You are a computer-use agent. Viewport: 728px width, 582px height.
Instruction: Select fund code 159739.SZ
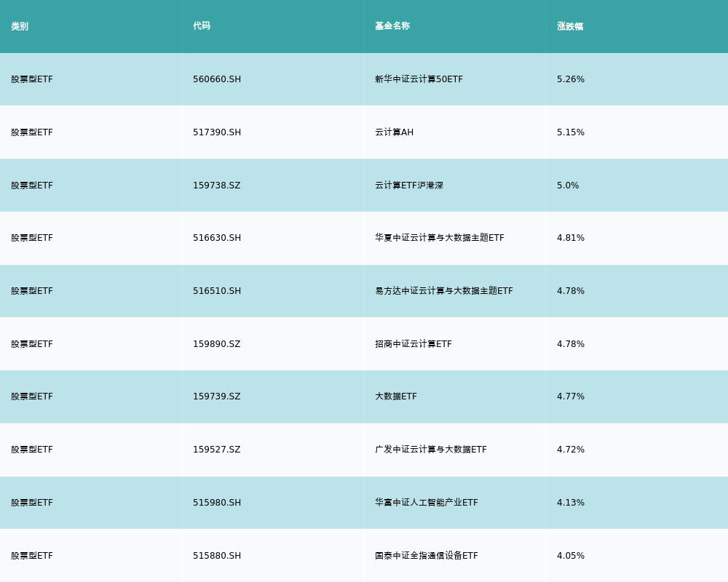tap(217, 396)
